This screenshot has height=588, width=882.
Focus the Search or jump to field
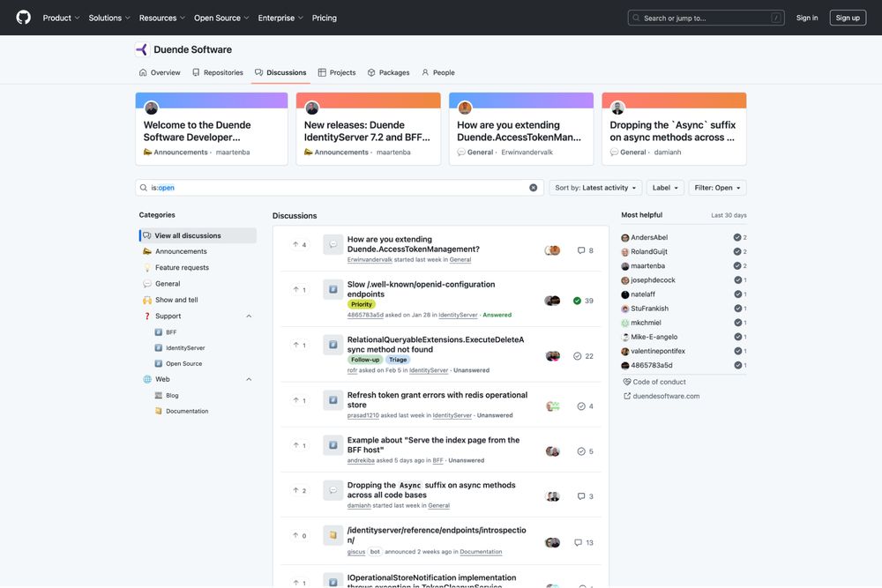(706, 18)
